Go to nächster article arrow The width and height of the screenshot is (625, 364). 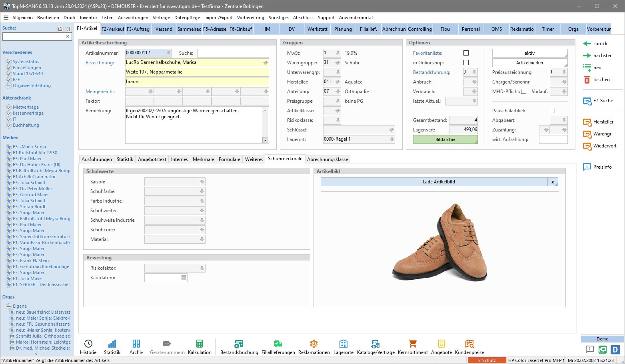587,56
